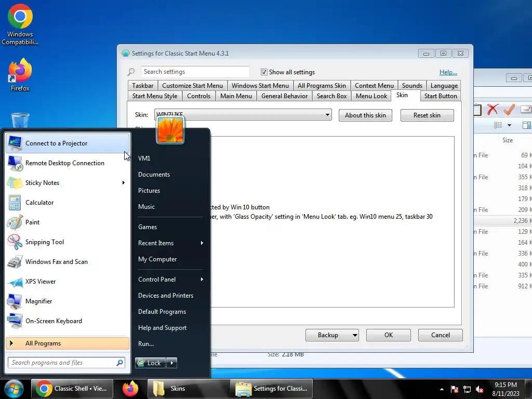Open Run... from the start menu
Screen dimensions: 532x399
[146, 344]
